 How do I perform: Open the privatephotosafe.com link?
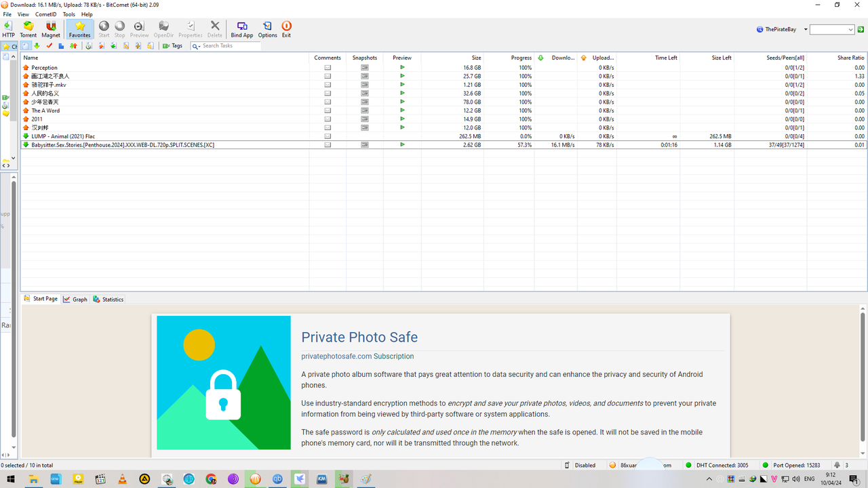coord(336,357)
